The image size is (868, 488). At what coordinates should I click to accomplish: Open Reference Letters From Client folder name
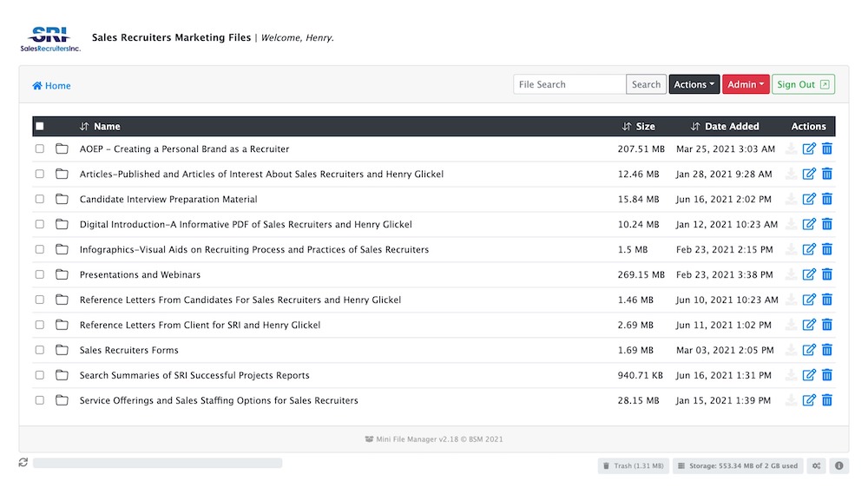[x=200, y=325]
